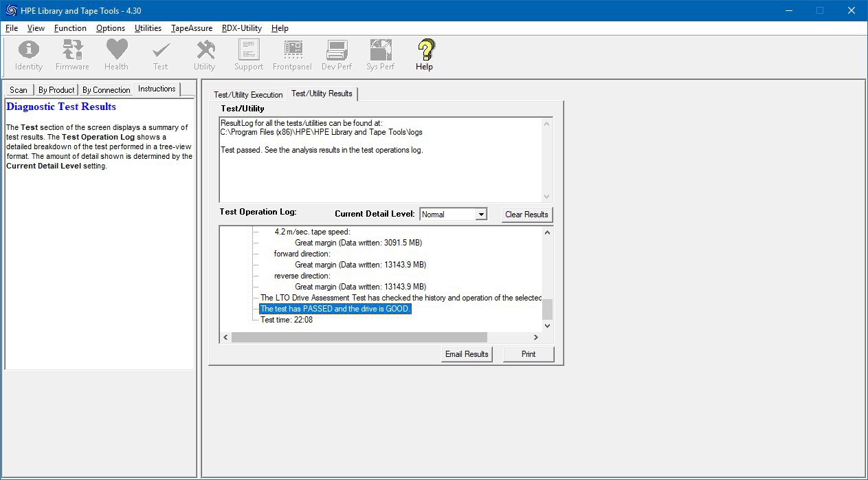Launch Sys Perf tool icon
This screenshot has width=868, height=480.
pos(380,56)
